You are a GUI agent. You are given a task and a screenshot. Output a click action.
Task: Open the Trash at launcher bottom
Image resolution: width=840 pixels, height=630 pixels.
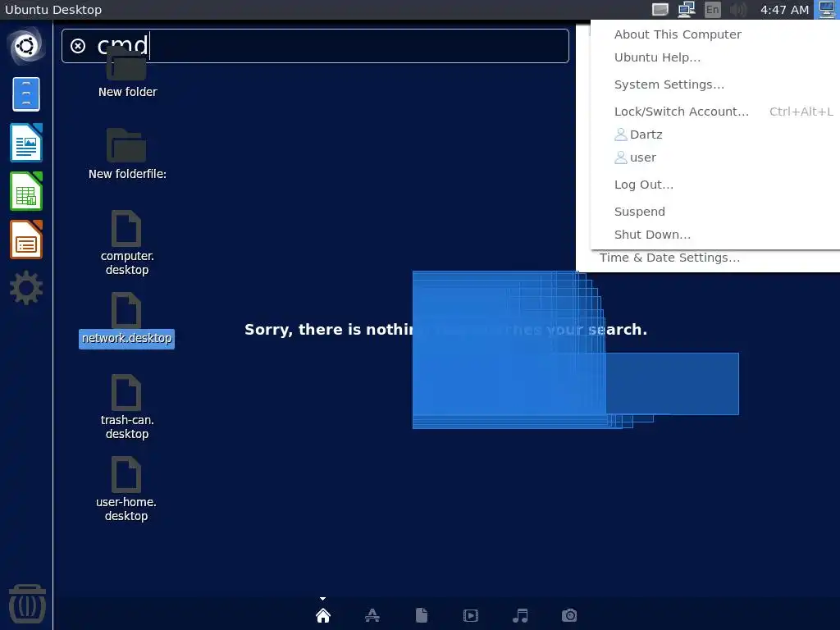click(27, 604)
